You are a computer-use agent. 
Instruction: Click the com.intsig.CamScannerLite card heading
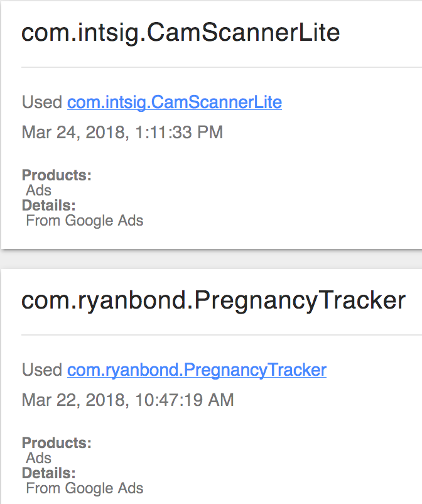[x=180, y=33]
